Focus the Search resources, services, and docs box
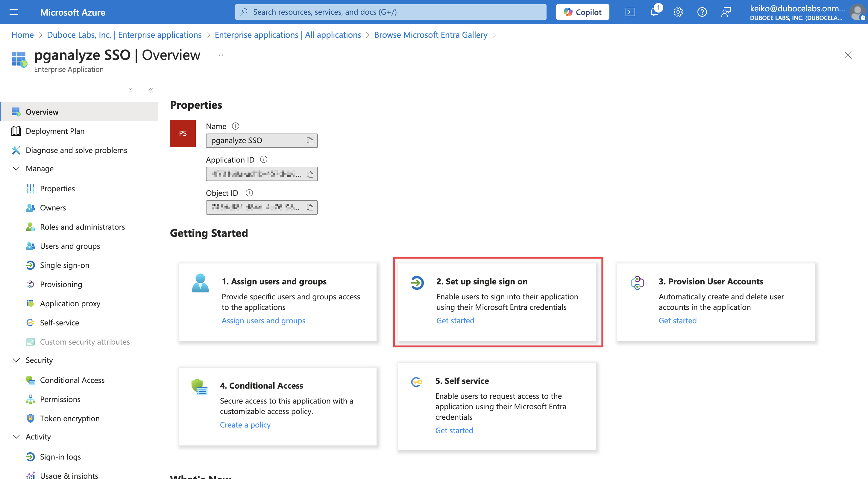This screenshot has height=479, width=868. (x=391, y=12)
